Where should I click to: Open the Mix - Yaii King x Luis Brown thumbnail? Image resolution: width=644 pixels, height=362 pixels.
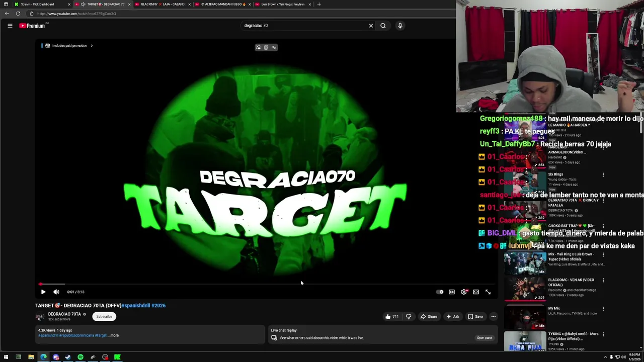point(525,262)
